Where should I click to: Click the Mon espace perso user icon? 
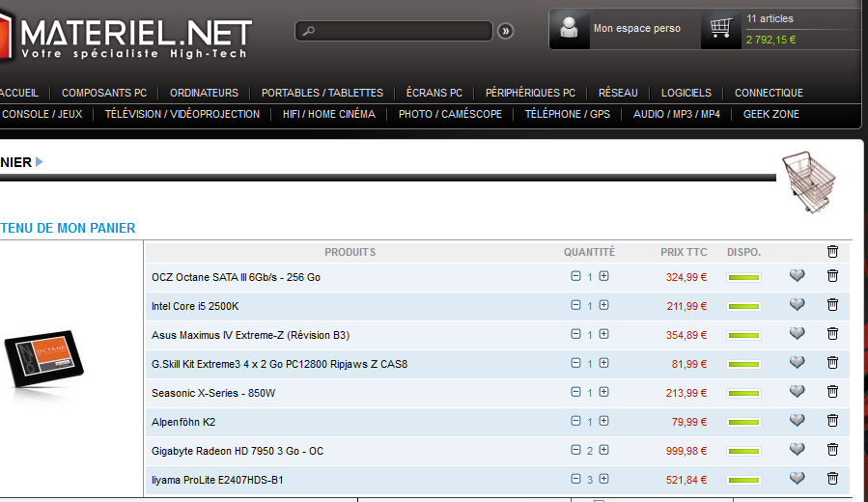click(x=570, y=29)
